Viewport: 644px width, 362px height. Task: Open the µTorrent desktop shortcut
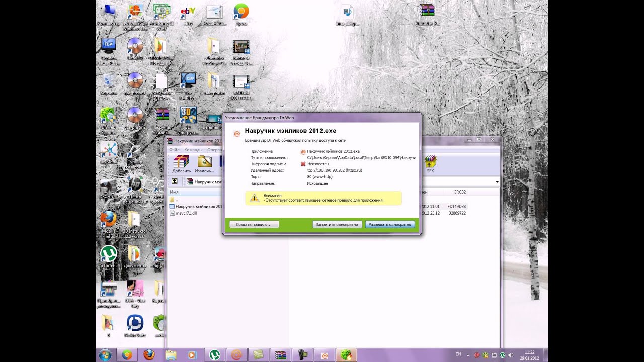[x=109, y=257]
